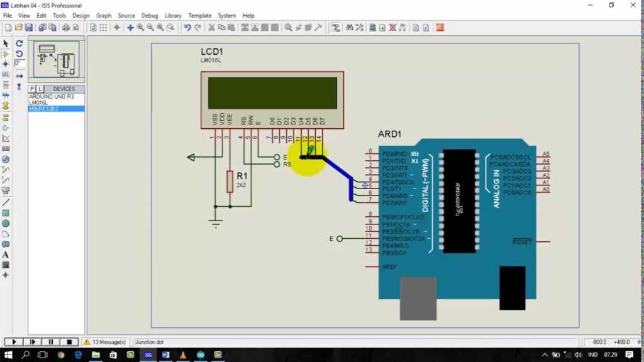The height and width of the screenshot is (362, 644).
Task: Select the Subcircuit mode tool
Action: (6, 106)
